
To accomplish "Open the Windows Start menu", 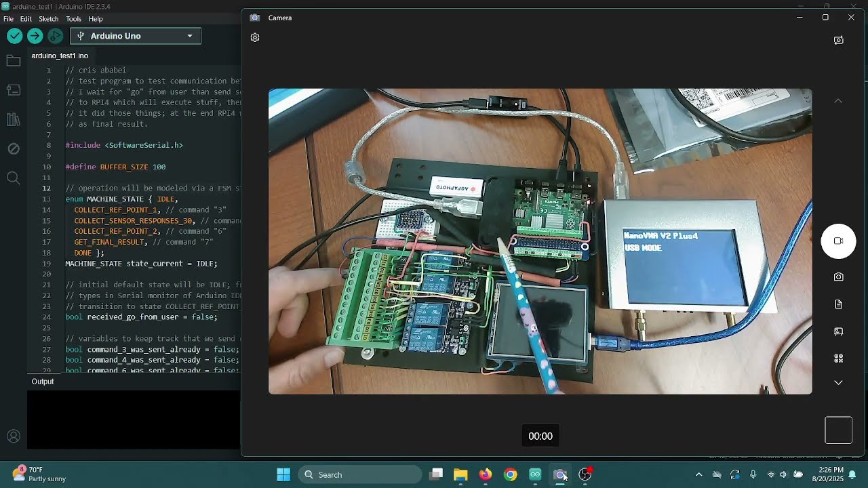I will coord(283,474).
